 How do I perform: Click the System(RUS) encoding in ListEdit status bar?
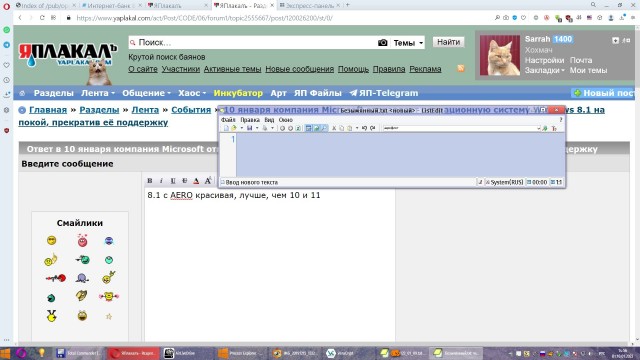504,182
